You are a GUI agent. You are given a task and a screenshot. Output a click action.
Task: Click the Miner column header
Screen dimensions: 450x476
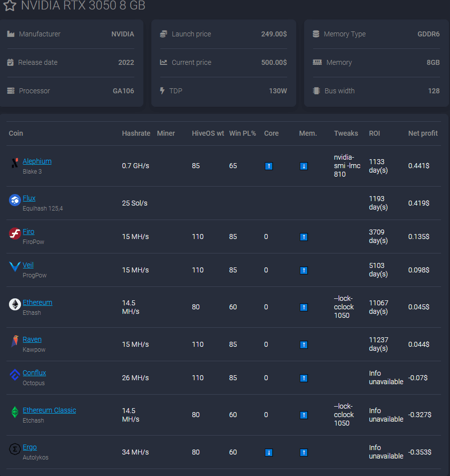(166, 133)
